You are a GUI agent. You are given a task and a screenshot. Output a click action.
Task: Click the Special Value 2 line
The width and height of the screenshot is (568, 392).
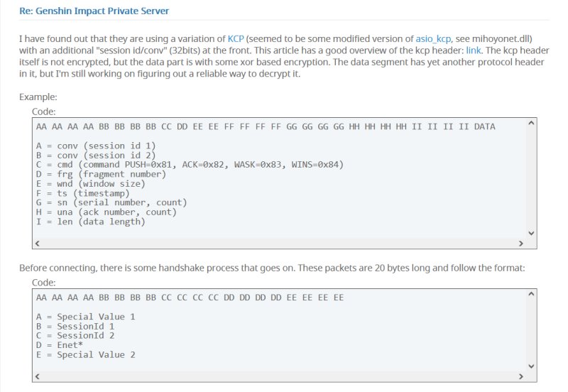coord(85,355)
